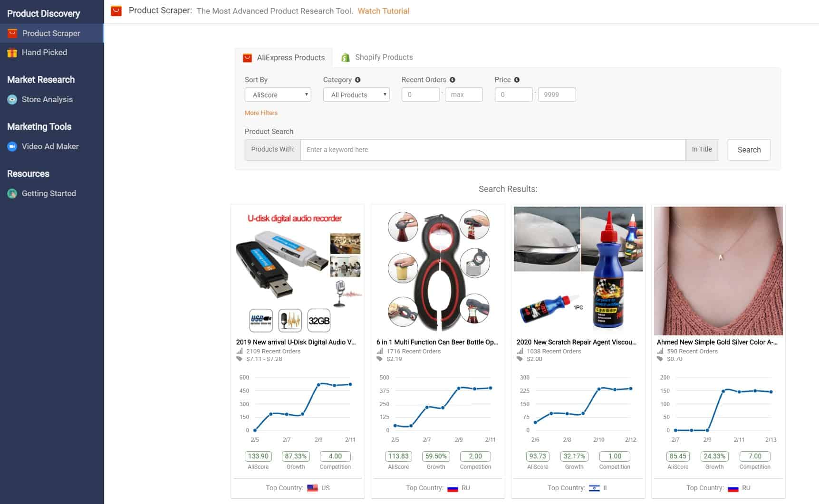The height and width of the screenshot is (504, 819).
Task: Open the 6 in 1 bottle opener title
Action: (437, 342)
